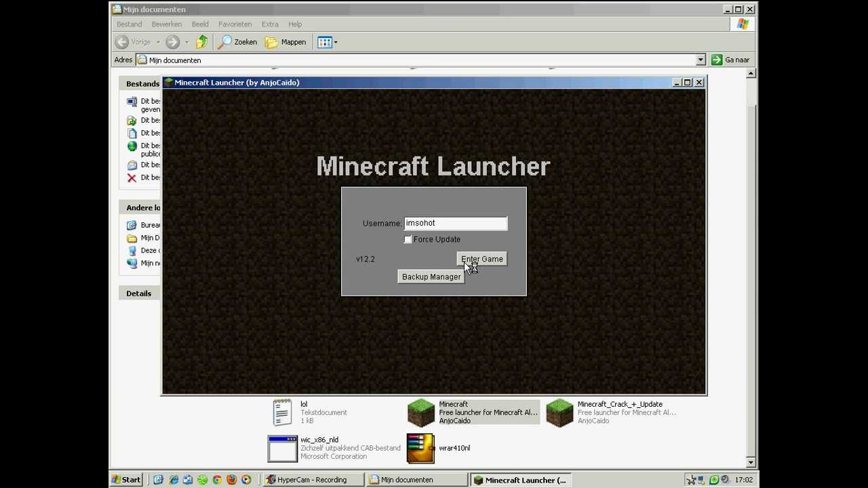
Task: Switch to Mijn documenten taskbar button
Action: tap(416, 480)
